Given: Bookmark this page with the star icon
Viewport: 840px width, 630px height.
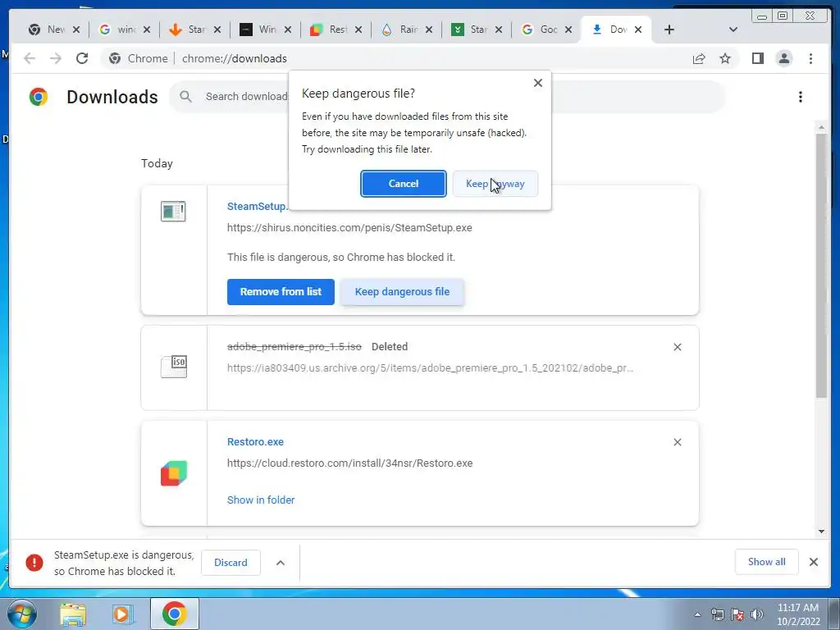Looking at the screenshot, I should click(x=725, y=58).
